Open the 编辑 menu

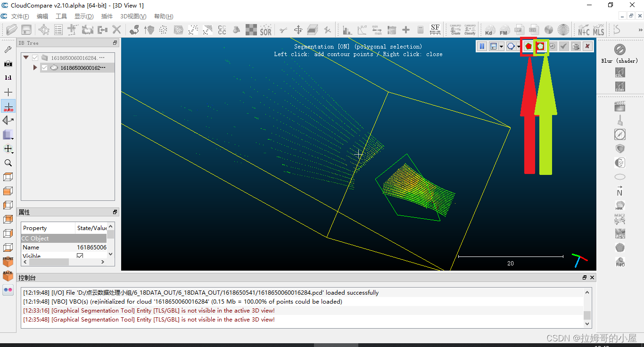pyautogui.click(x=42, y=17)
